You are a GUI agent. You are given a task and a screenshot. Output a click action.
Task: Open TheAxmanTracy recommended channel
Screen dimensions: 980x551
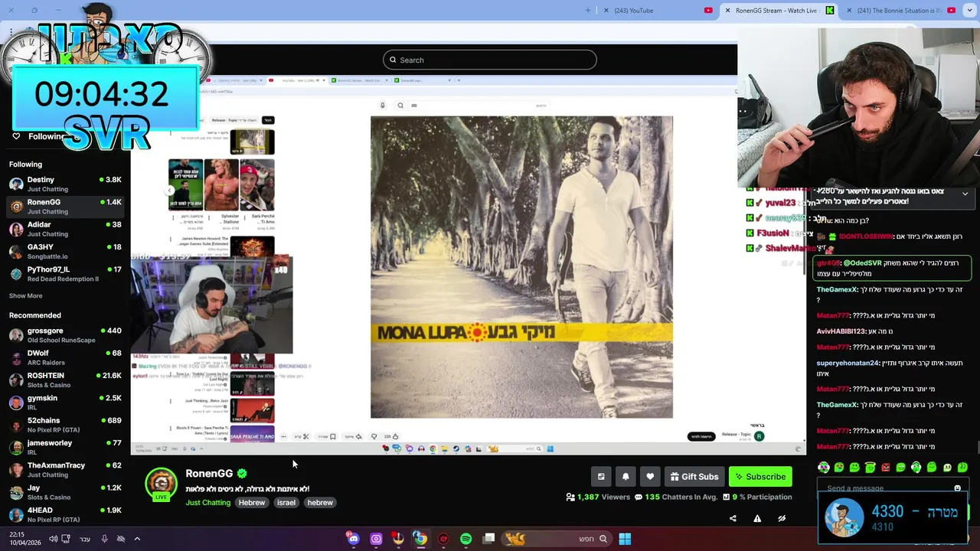65,469
